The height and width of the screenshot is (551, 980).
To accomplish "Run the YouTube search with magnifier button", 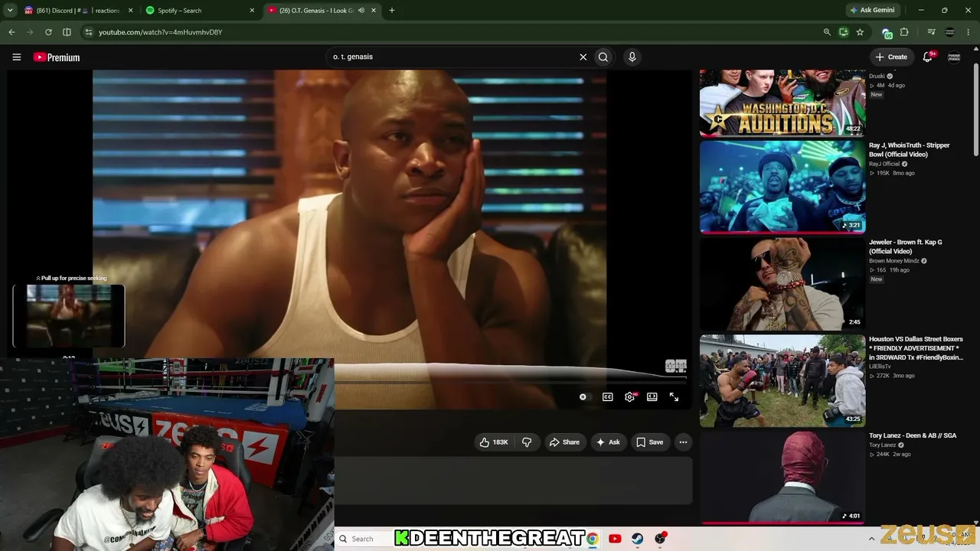I will 603,57.
